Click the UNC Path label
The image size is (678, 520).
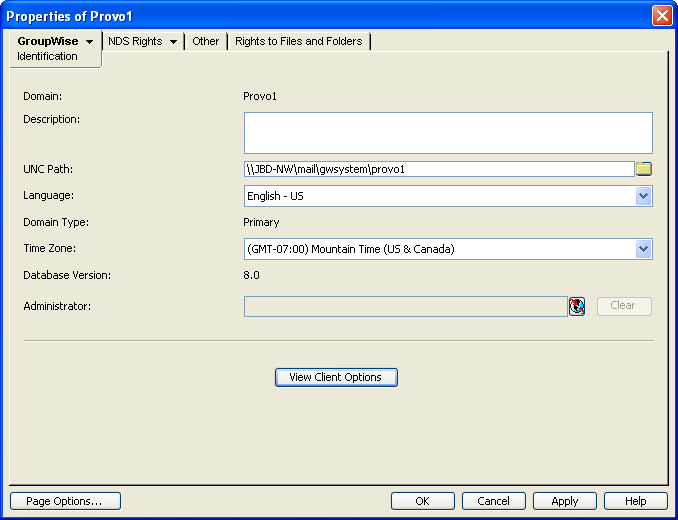coord(48,169)
